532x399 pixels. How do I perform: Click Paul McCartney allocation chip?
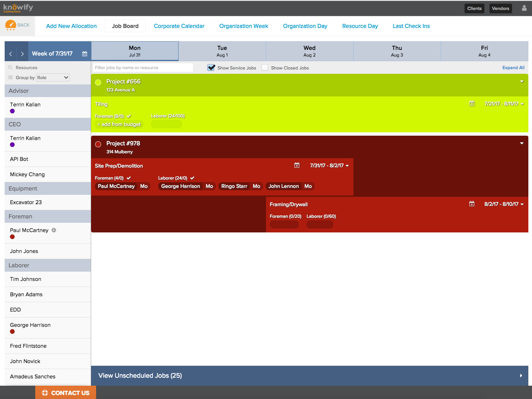pyautogui.click(x=123, y=186)
